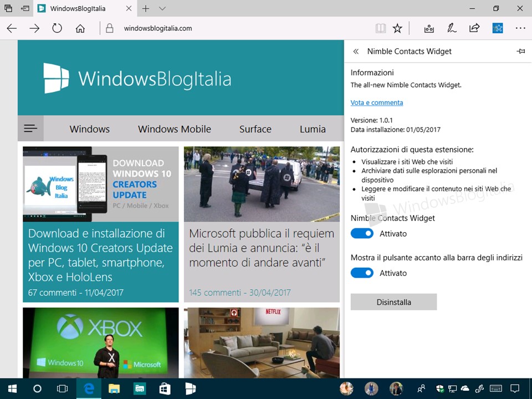Click Nimble extension toolbar icon
This screenshot has width=532, height=399.
click(498, 28)
